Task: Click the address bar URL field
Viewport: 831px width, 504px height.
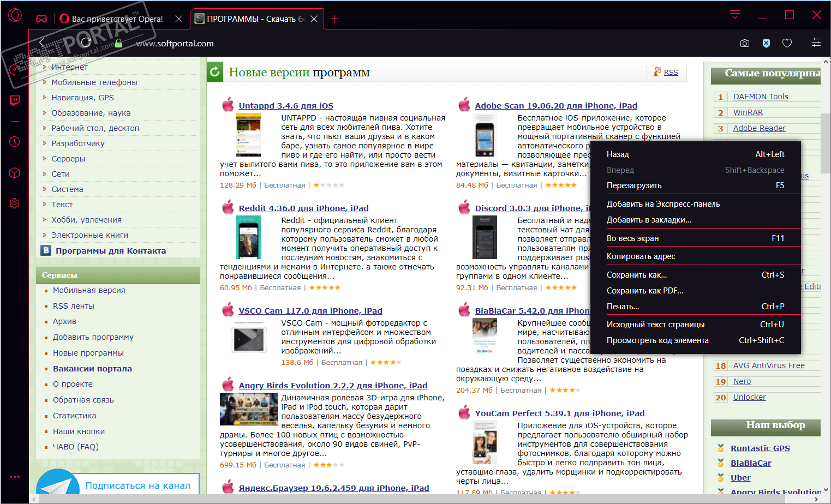Action: 175,44
